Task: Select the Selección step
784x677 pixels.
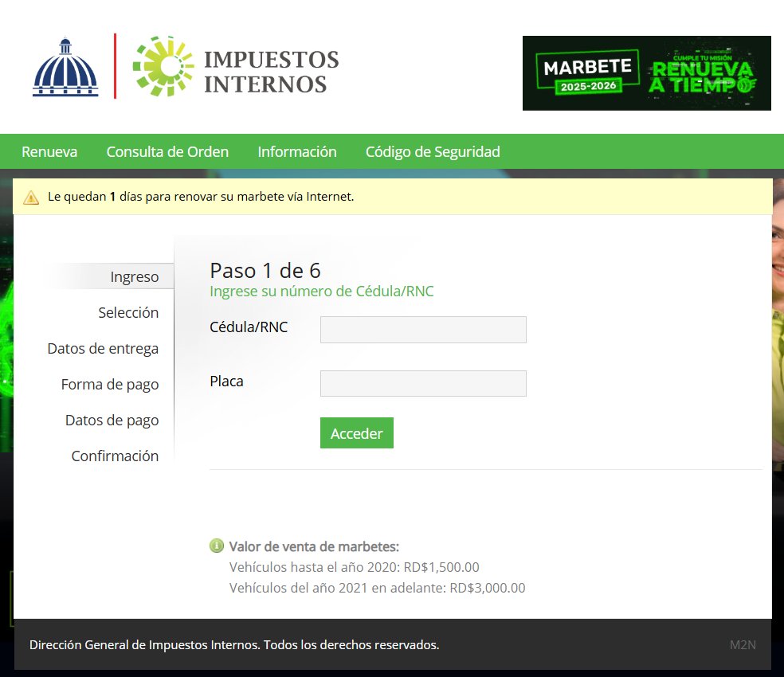Action: (128, 312)
